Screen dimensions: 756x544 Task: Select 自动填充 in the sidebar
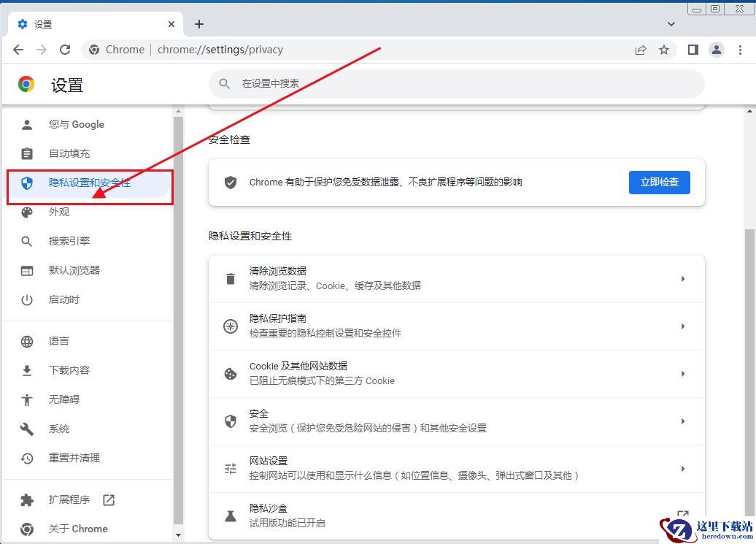(69, 153)
